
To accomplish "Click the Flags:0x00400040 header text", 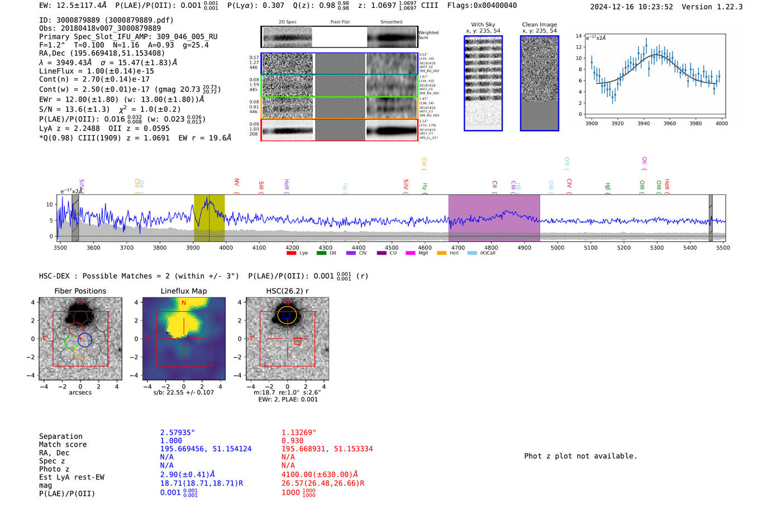I will pos(482,6).
